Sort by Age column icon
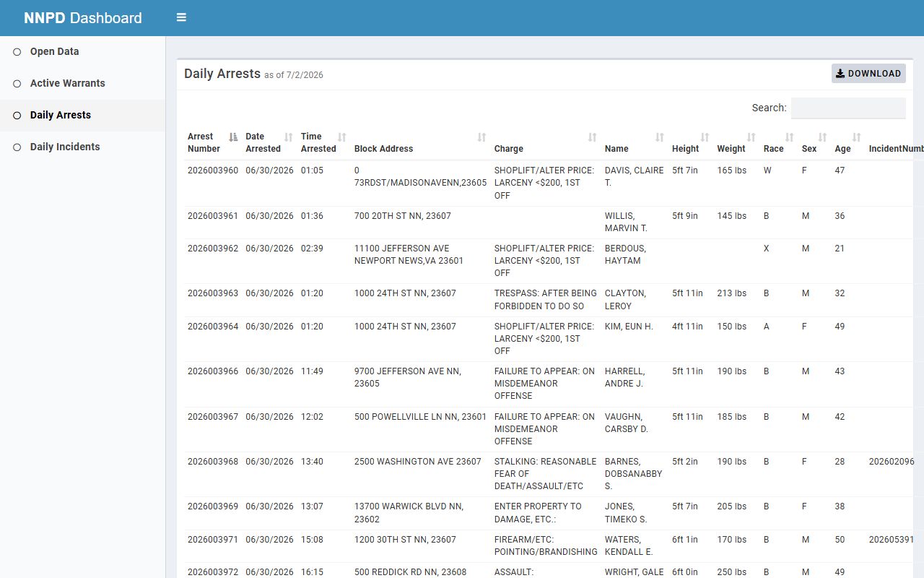Viewport: 924px width, 578px height. pyautogui.click(x=856, y=137)
